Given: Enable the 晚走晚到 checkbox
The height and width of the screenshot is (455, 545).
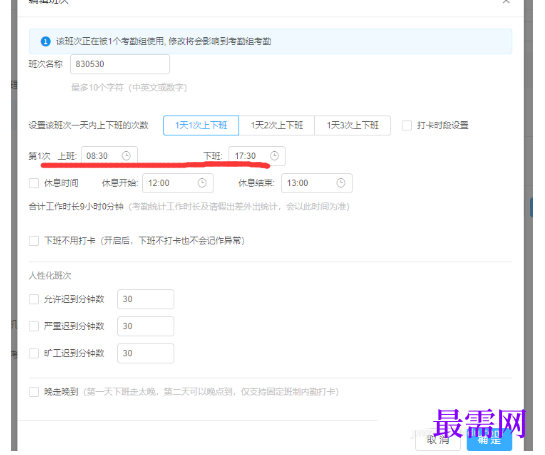Looking at the screenshot, I should tap(34, 392).
